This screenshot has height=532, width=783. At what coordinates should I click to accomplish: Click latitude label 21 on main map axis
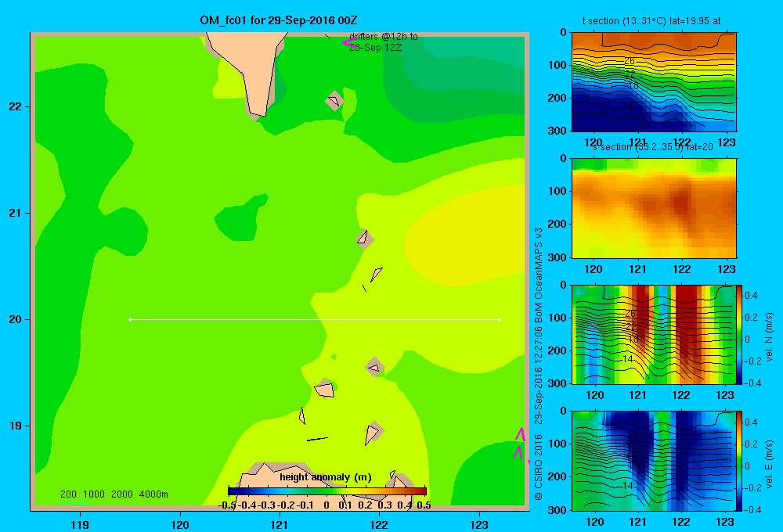click(16, 213)
